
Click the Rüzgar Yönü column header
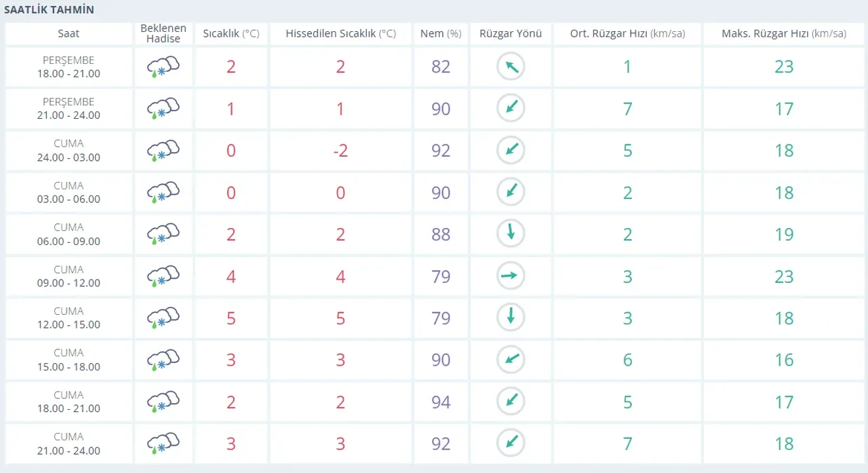pyautogui.click(x=511, y=34)
